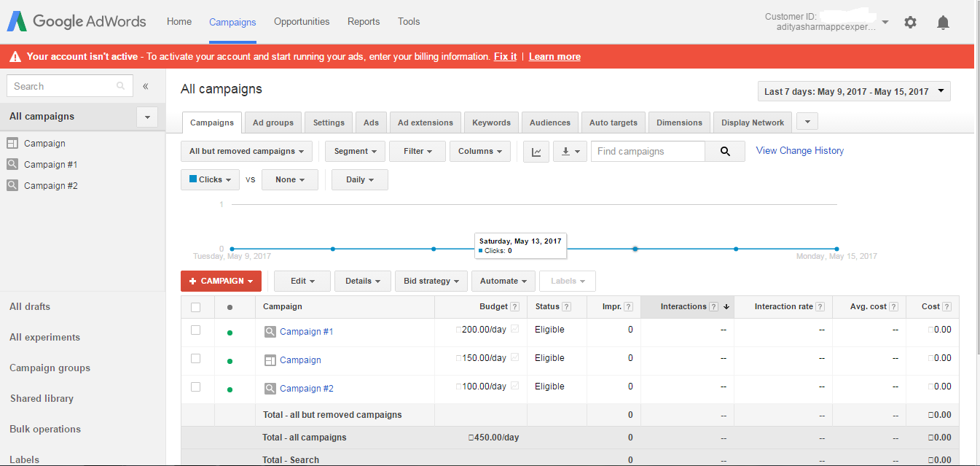Click the Fix it link

(x=505, y=57)
